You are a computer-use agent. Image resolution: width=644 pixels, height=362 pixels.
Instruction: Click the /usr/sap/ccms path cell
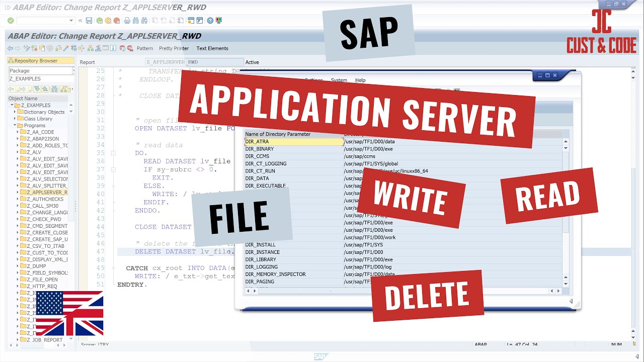click(x=452, y=156)
